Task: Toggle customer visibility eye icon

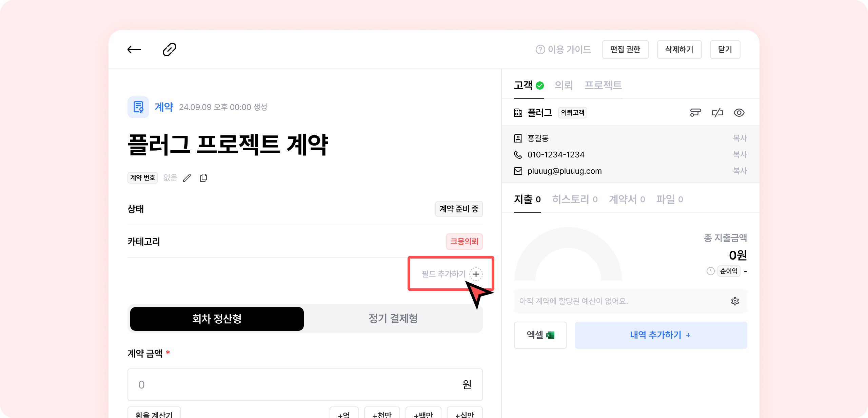Action: click(739, 113)
